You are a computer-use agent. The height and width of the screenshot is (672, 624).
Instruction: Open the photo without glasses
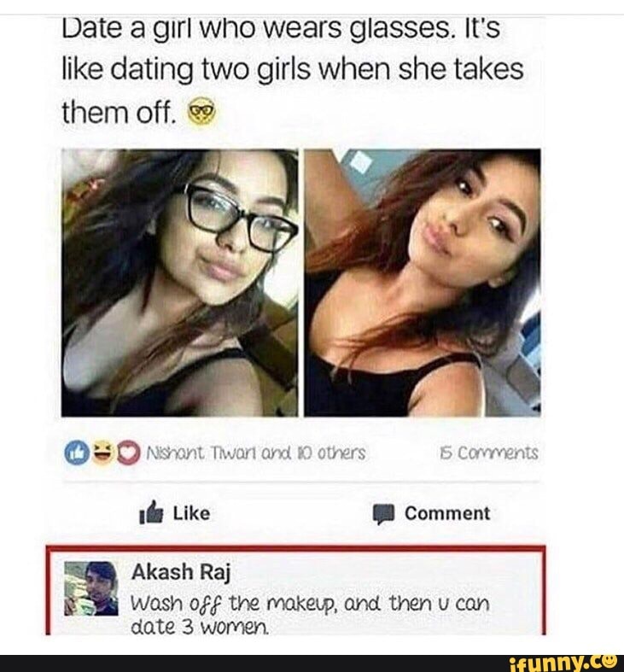pyautogui.click(x=423, y=283)
